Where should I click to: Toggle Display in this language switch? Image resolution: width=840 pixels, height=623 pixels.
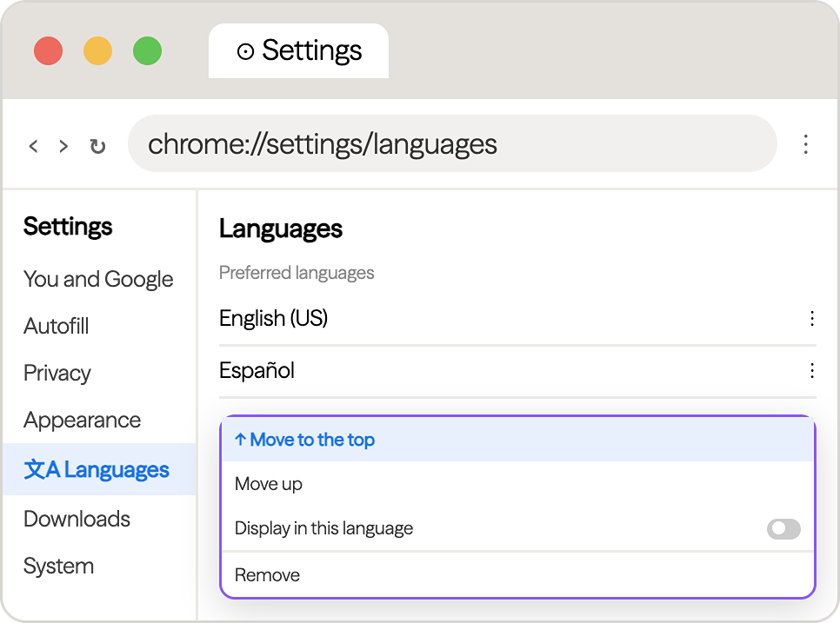(x=783, y=529)
